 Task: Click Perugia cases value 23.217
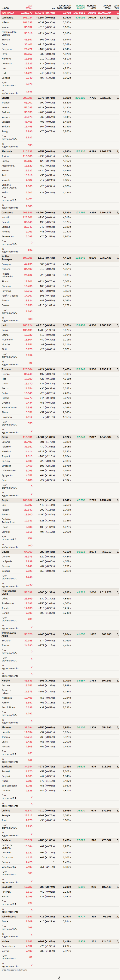pos(28,815)
